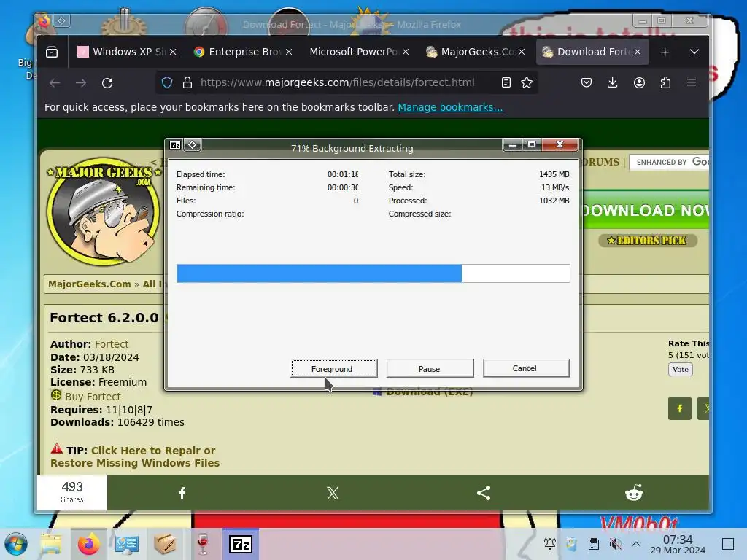Click the Vote button
Viewport: 747px width, 560px height.
pos(681,369)
